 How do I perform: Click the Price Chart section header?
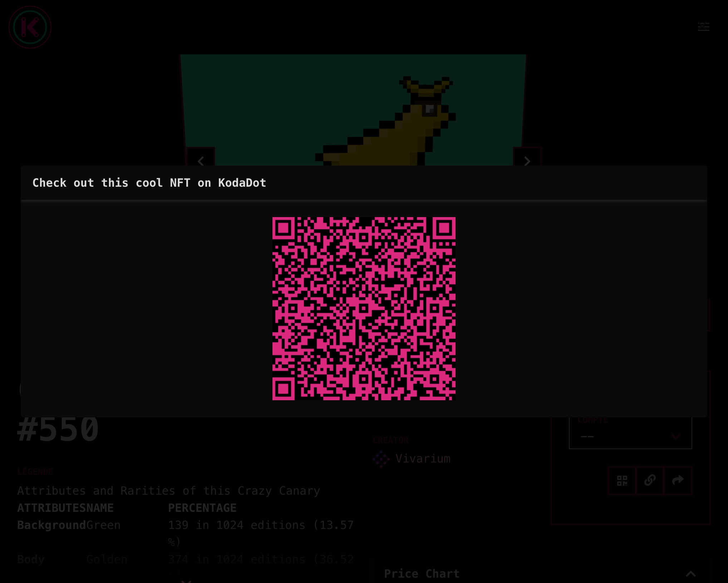pos(422,574)
